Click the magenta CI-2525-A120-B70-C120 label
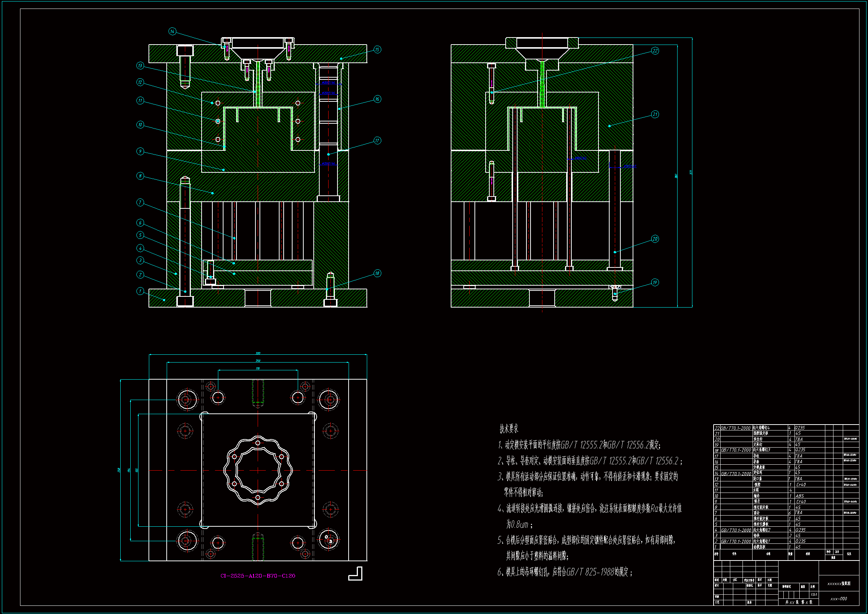This screenshot has width=868, height=614. pos(257,576)
